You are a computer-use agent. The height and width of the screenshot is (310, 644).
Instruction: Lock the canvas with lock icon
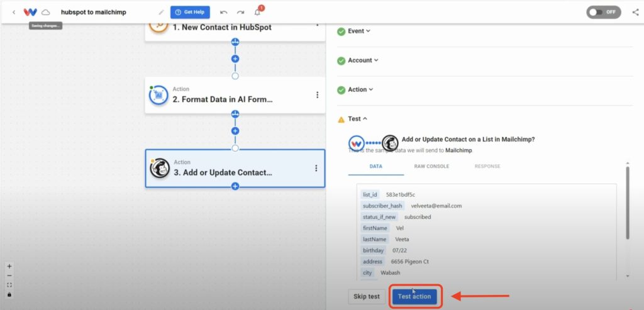(x=9, y=294)
